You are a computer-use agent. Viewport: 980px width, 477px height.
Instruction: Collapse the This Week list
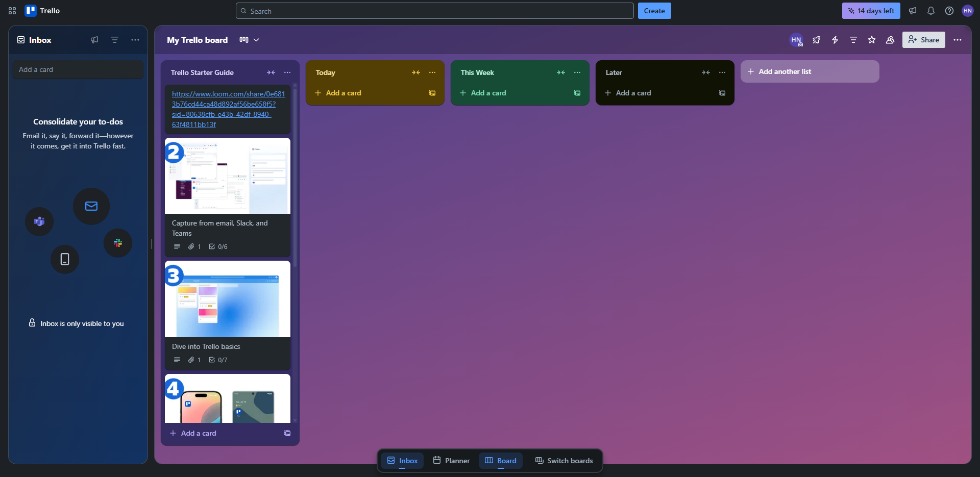[561, 72]
